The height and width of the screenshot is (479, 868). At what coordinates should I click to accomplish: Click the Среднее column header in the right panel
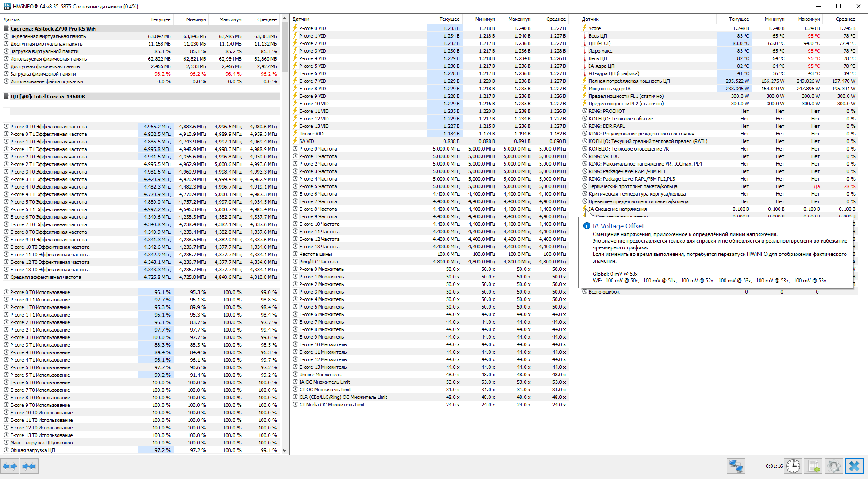pyautogui.click(x=845, y=19)
